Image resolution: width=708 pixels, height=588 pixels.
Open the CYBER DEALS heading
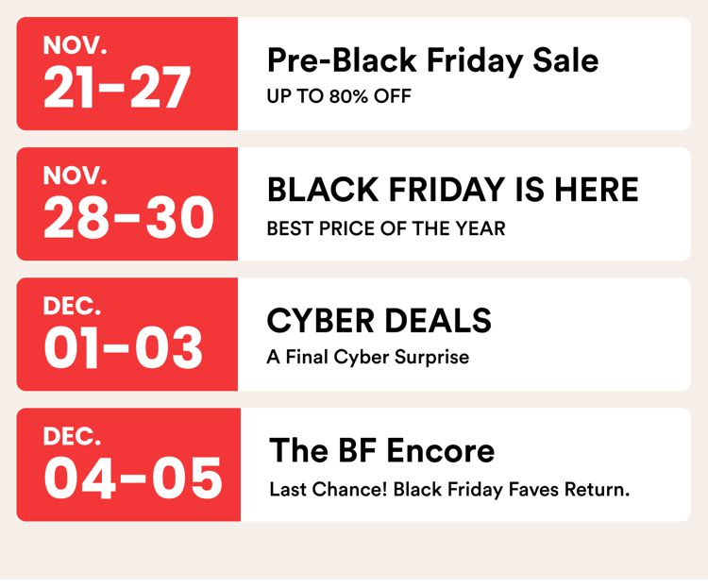coord(379,321)
